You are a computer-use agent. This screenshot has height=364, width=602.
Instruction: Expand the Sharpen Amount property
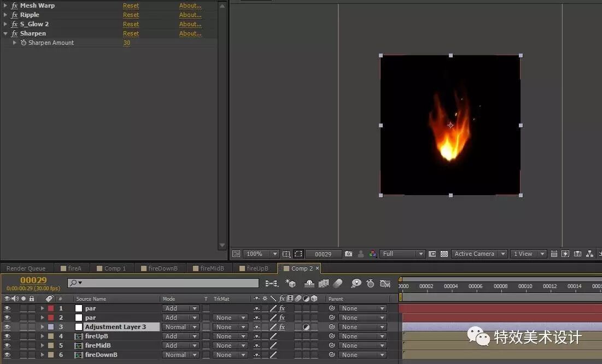click(14, 43)
